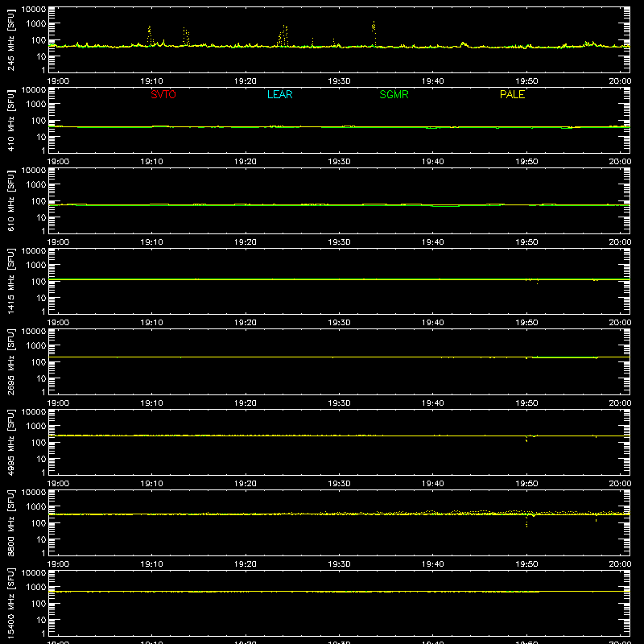Click the 100 y-axis label on 1415 MHz plot
This screenshot has height=644, width=644.
39,282
